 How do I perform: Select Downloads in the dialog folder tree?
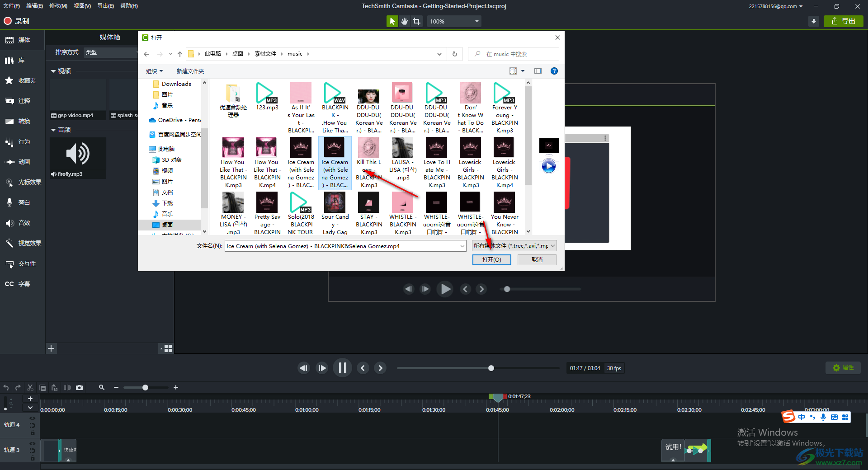pos(176,84)
